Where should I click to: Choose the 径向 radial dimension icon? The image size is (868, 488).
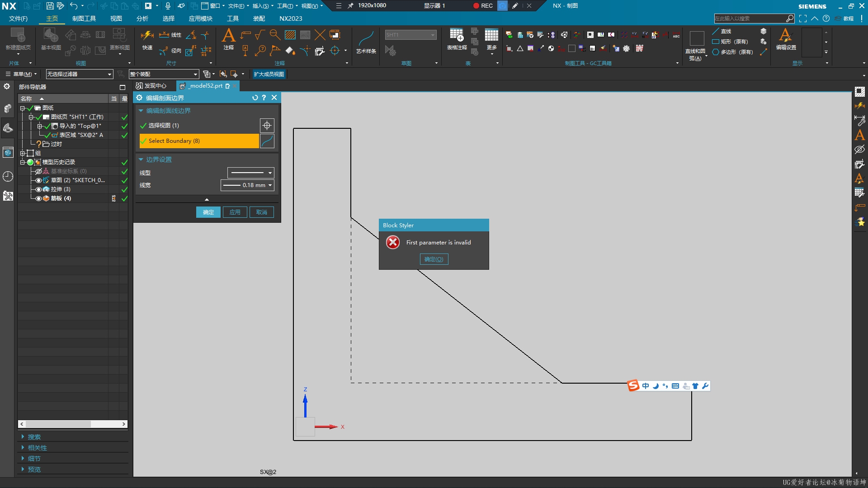170,51
